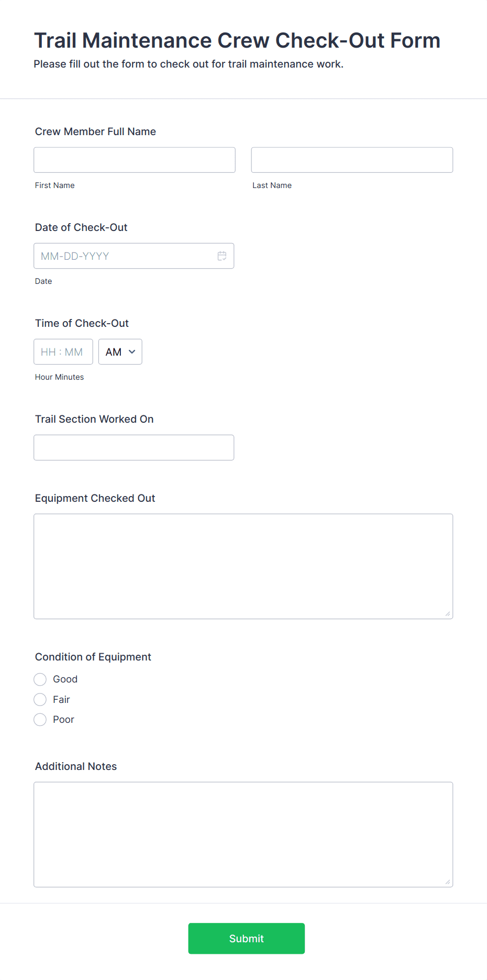The height and width of the screenshot is (980, 487).
Task: Click the Crew Member Full Name label
Action: pyautogui.click(x=95, y=131)
